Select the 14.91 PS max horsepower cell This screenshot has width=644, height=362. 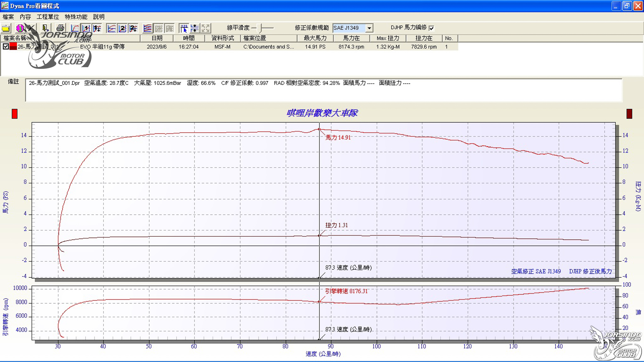pos(315,47)
